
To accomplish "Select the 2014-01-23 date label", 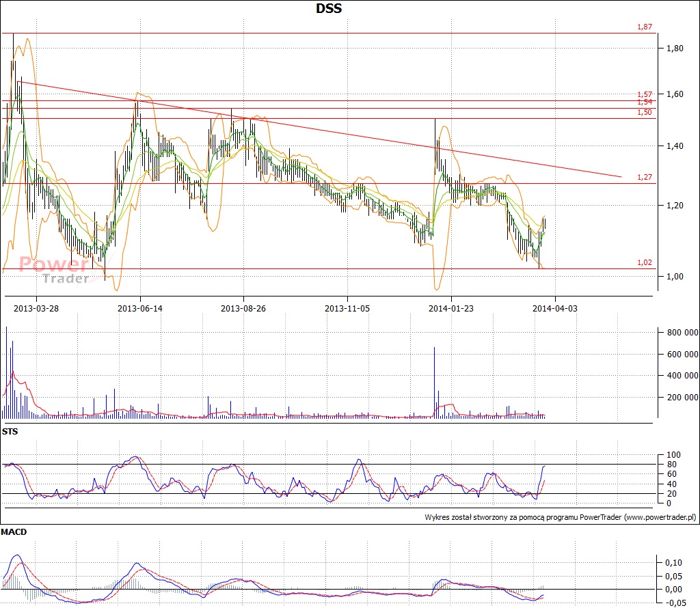I will 451,308.
